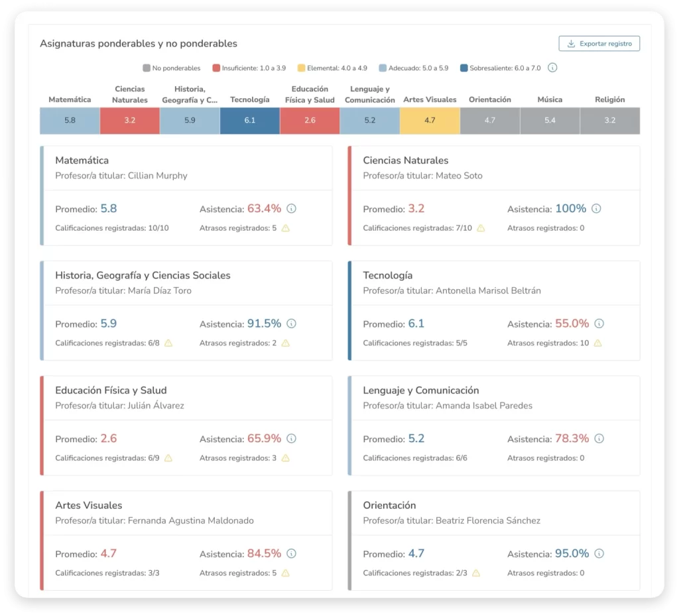Screen dimensions: 679x616
Task: Click the warning icon beside Ciencias Naturales calificaciones 7/10
Action: coord(481,228)
